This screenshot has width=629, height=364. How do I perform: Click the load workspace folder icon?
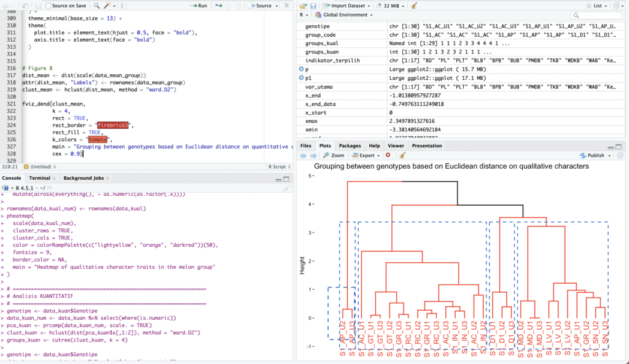[303, 6]
